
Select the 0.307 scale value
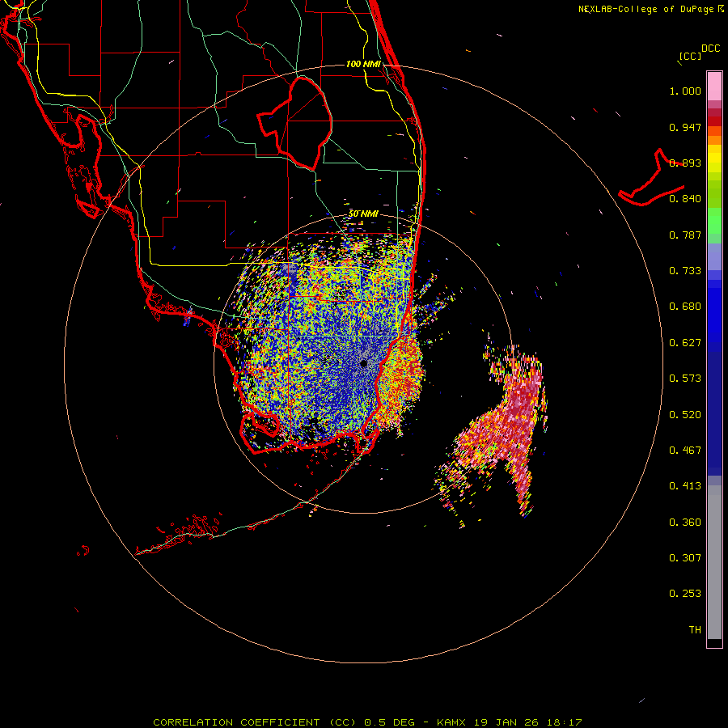click(x=685, y=558)
